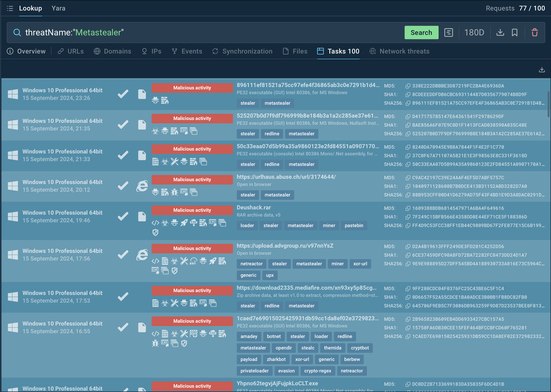Copy MD5 D2A4B19613FFF249DE3FD201C4252D56
The image size is (551, 392).
tap(408, 247)
